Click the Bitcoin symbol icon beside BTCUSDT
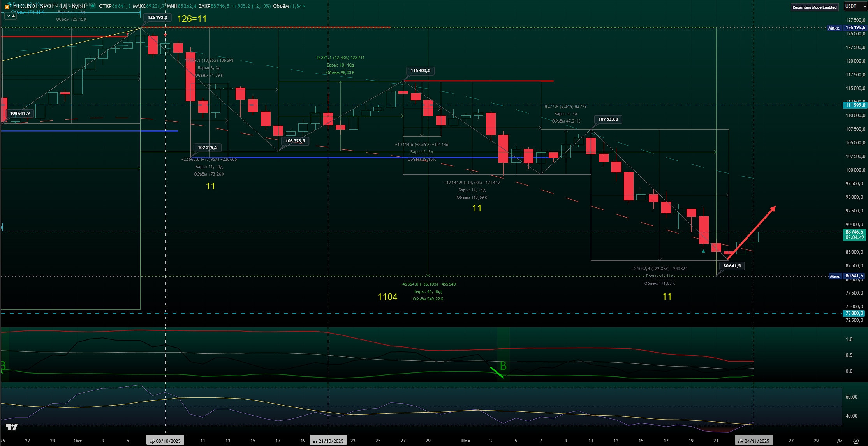This screenshot has height=446, width=868. (7, 6)
